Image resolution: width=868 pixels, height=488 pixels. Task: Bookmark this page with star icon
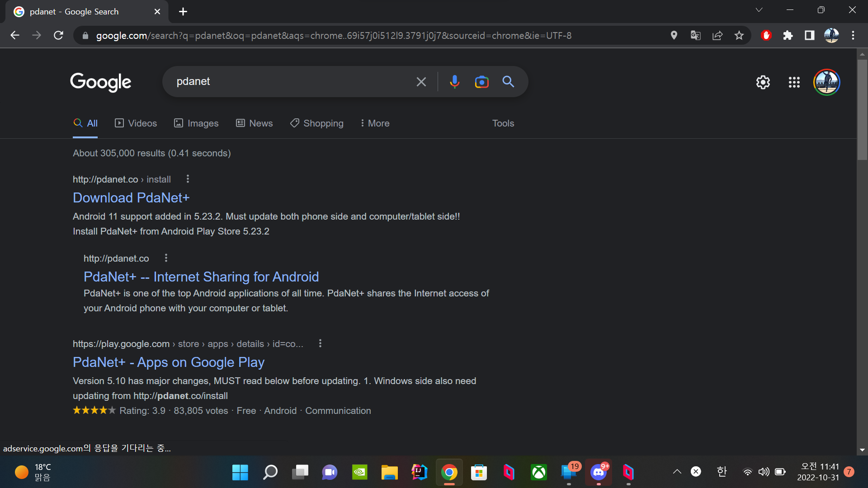point(739,35)
